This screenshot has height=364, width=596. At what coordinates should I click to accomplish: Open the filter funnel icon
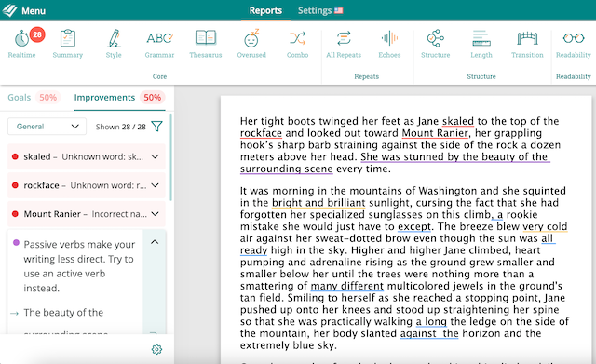point(157,127)
